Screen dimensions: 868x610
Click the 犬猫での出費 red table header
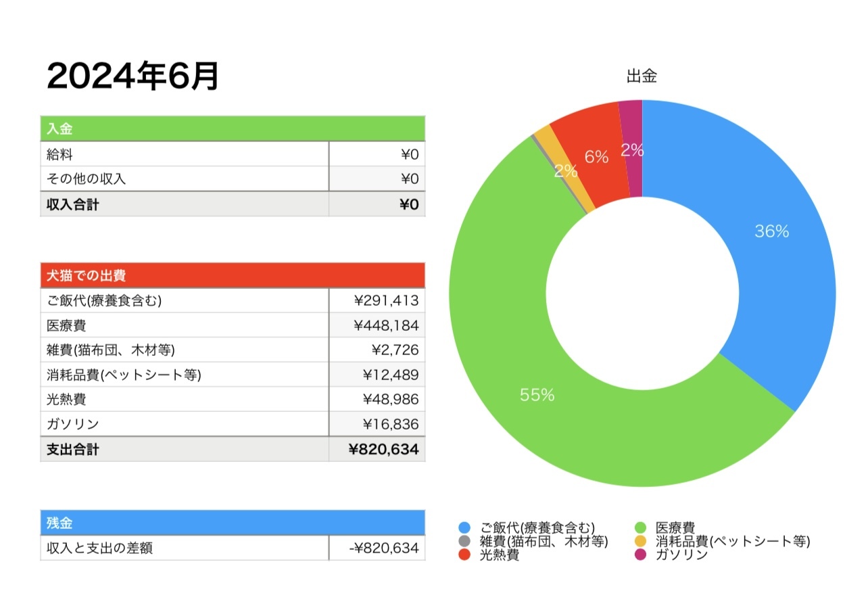click(x=233, y=275)
